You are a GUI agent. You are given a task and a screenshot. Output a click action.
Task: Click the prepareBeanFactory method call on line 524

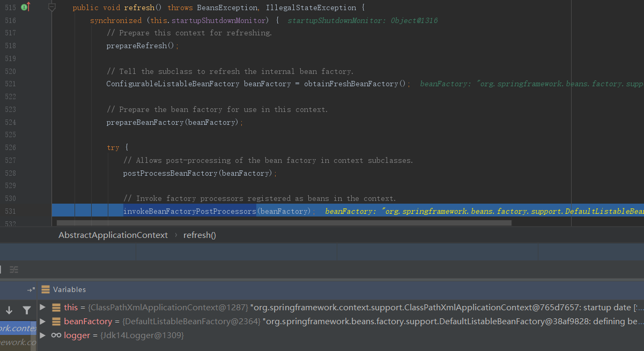[145, 123]
